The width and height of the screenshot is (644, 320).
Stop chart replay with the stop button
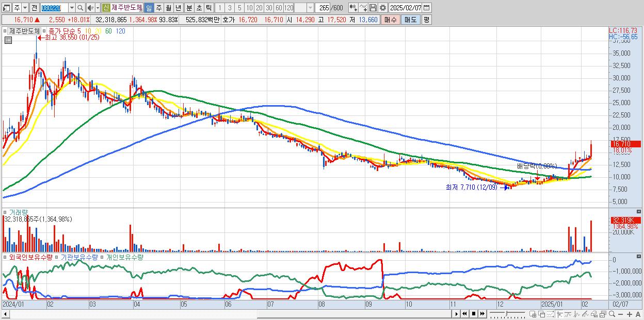pyautogui.click(x=474, y=314)
